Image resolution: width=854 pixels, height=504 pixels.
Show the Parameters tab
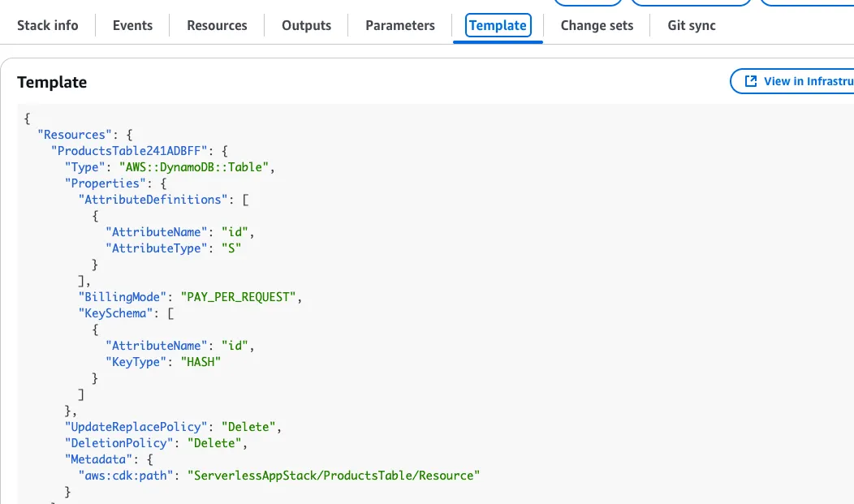399,26
